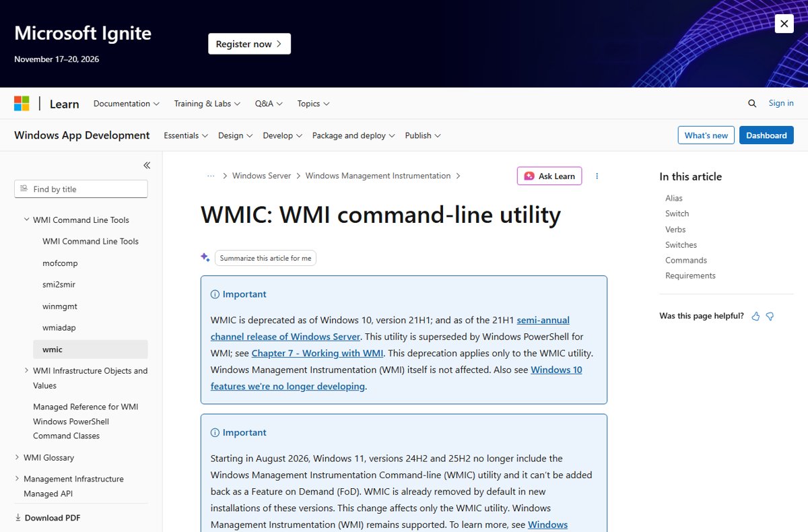
Task: Go to Windows Server breadcrumb
Action: click(261, 176)
